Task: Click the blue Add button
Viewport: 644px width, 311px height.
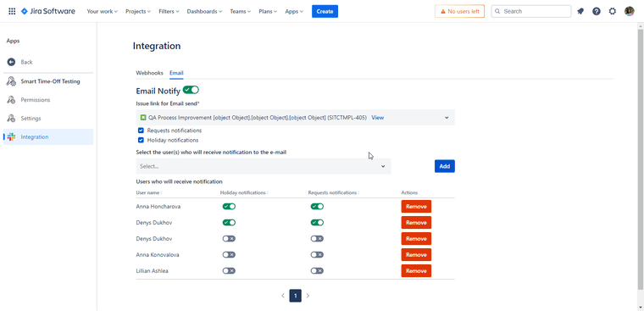Action: [x=444, y=166]
